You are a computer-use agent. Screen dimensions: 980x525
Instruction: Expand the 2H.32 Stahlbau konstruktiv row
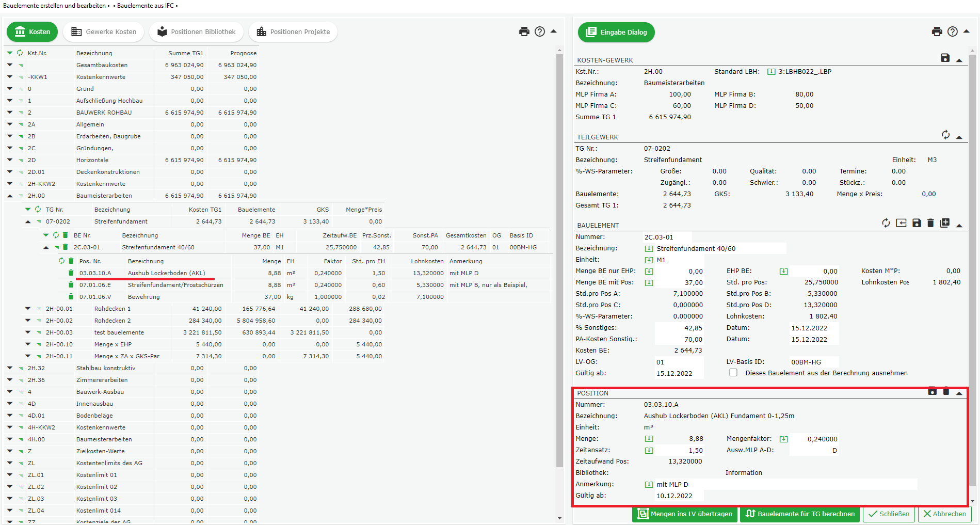tap(10, 368)
